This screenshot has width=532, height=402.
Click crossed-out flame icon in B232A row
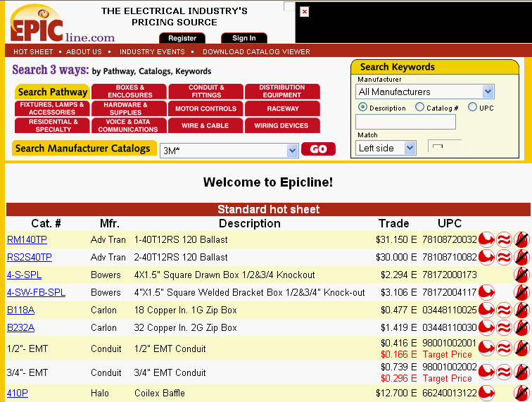tap(522, 327)
